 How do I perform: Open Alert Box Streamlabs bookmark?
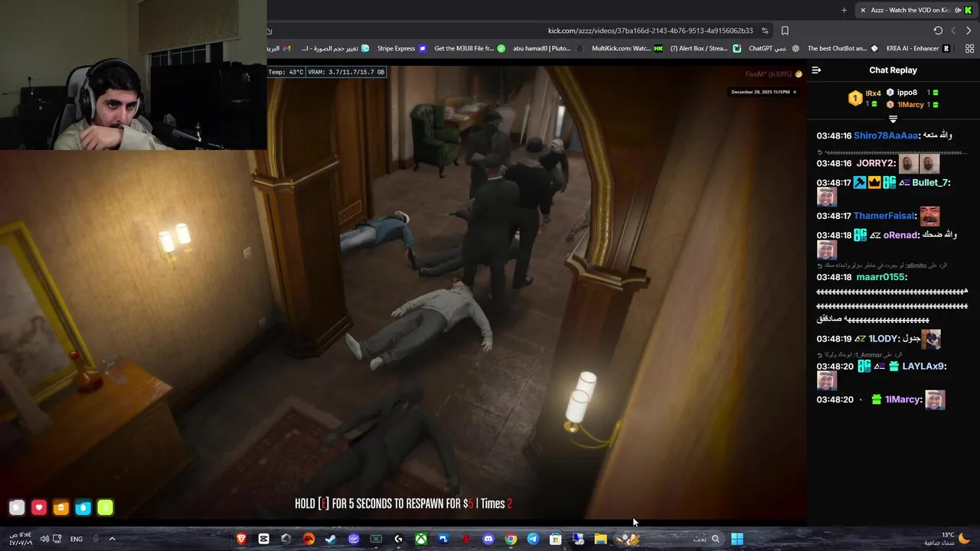(705, 48)
